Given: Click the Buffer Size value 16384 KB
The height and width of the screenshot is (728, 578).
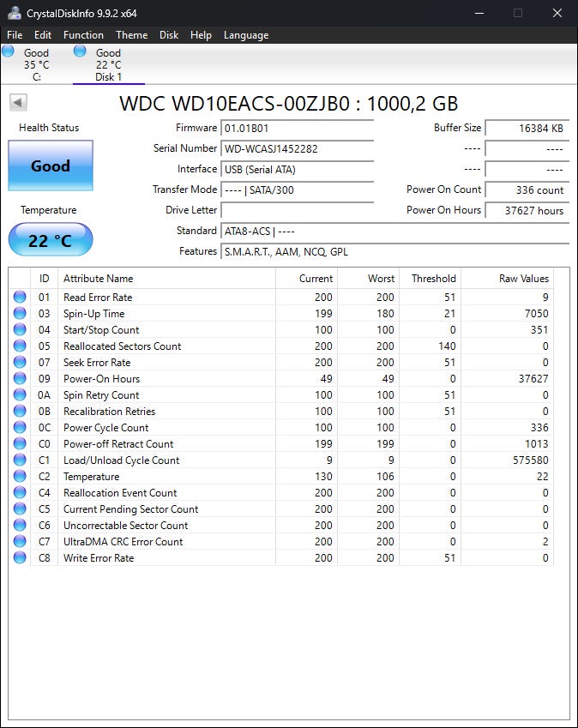Looking at the screenshot, I should point(527,128).
